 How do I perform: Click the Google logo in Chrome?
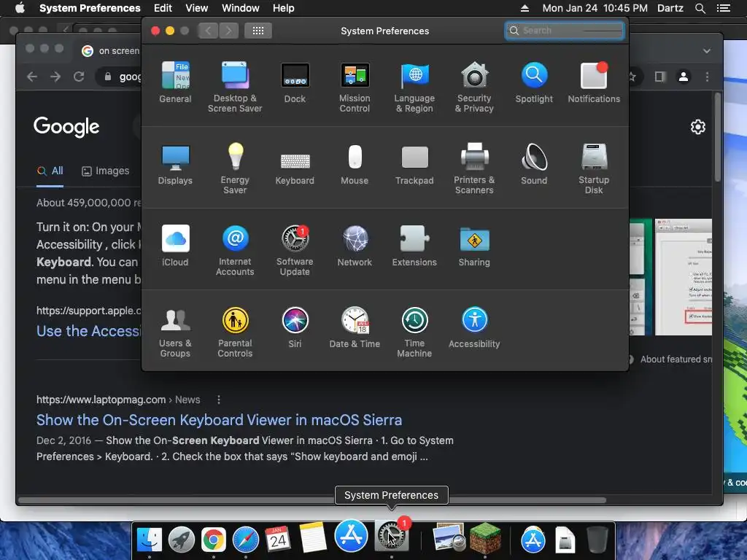pos(66,127)
